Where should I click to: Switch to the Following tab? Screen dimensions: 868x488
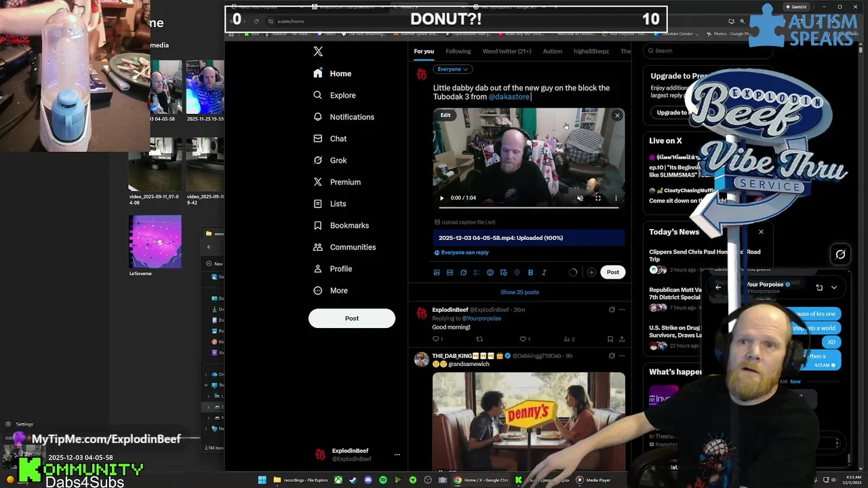pyautogui.click(x=458, y=51)
